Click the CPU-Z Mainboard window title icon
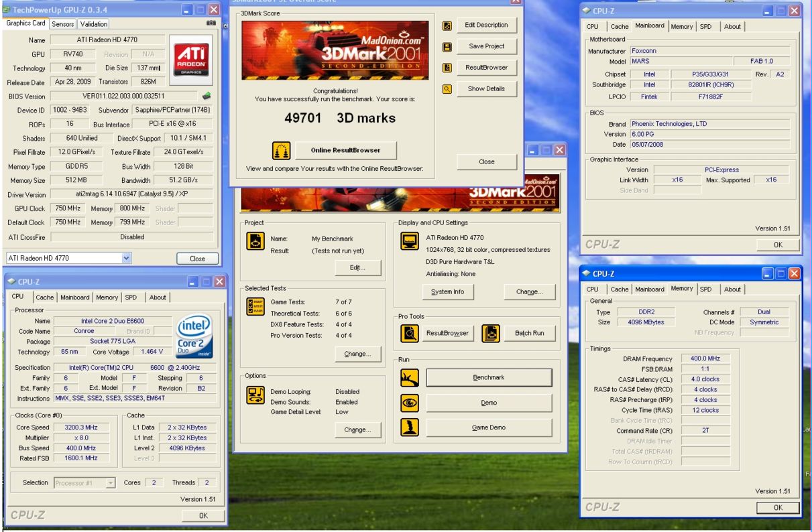Screen dimensions: 812x532 pyautogui.click(x=587, y=11)
